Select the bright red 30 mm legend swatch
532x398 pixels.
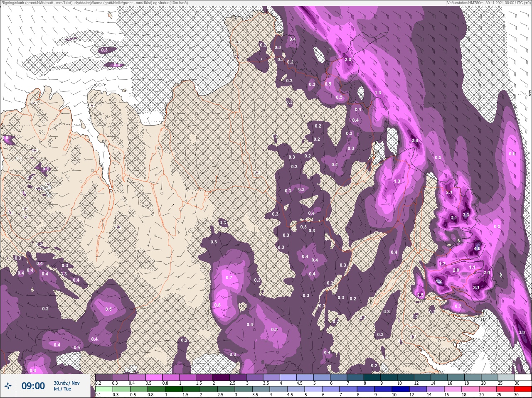point(522,389)
